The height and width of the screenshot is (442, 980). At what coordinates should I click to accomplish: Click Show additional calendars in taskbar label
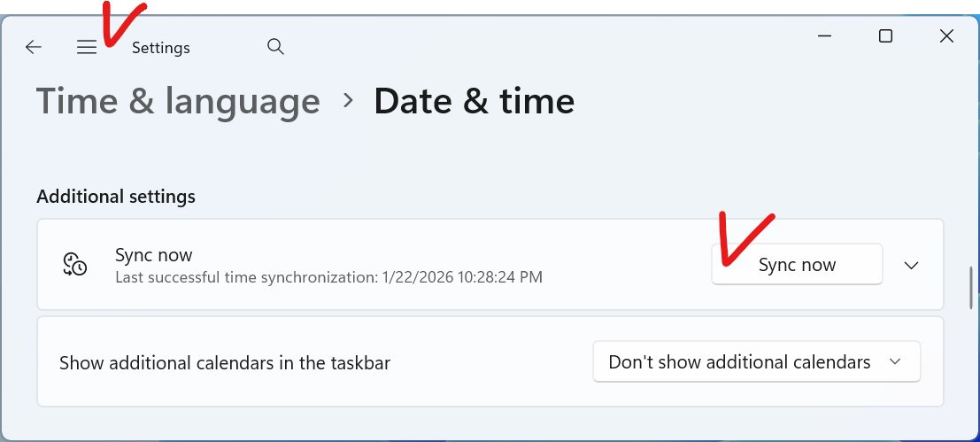225,362
